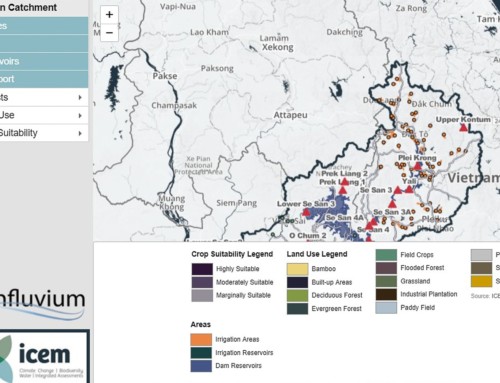
Task: Click the Deciduous Forest swatch
Action: [297, 295]
